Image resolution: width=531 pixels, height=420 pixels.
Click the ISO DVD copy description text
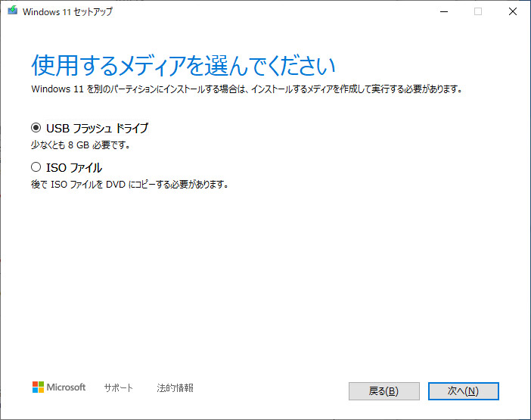tap(129, 184)
